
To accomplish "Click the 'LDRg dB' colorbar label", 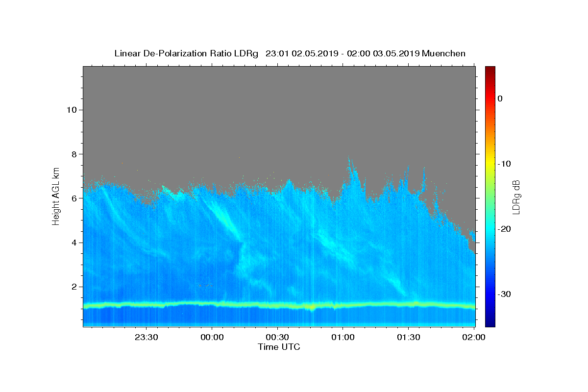I will click(x=516, y=197).
